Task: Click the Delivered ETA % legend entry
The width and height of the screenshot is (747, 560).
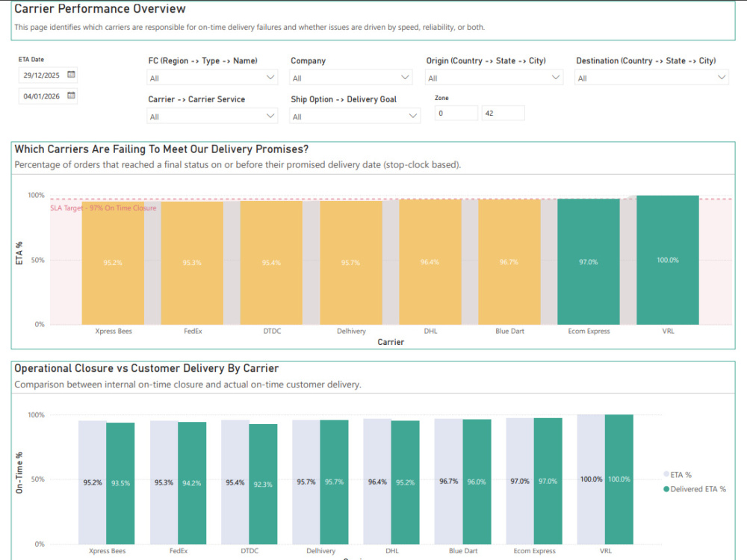Action: (x=695, y=489)
